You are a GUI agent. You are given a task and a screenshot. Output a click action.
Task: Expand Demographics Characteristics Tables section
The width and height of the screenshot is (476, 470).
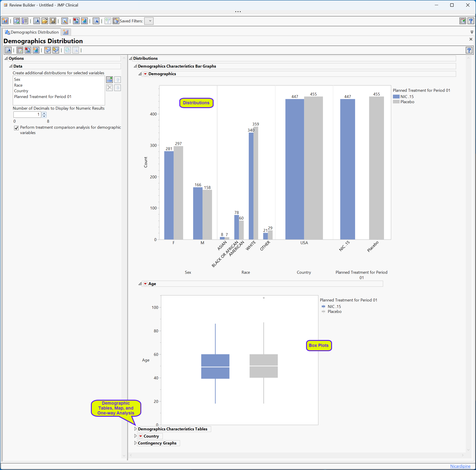(x=135, y=429)
